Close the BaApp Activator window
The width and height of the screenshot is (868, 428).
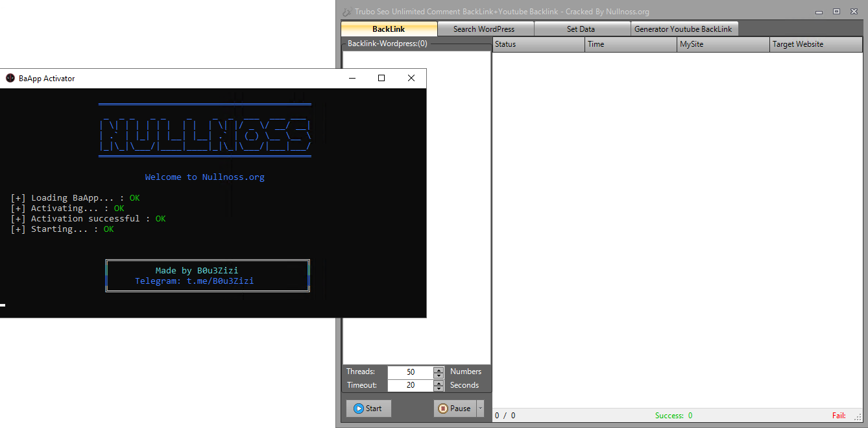(x=411, y=78)
